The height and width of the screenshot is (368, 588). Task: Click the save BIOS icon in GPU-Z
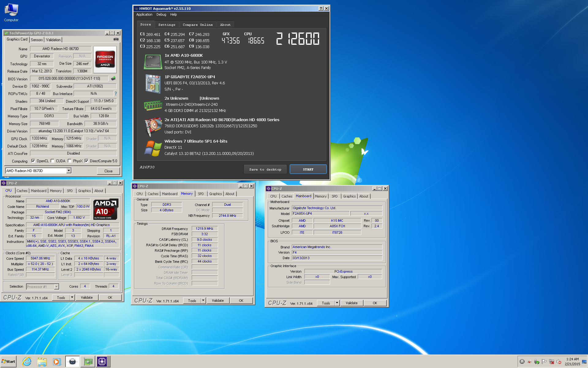[113, 79]
